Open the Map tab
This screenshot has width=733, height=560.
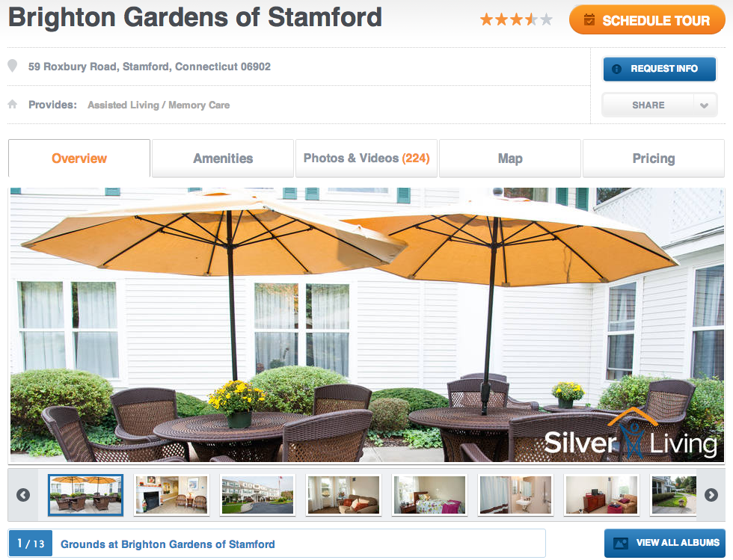[x=510, y=159]
